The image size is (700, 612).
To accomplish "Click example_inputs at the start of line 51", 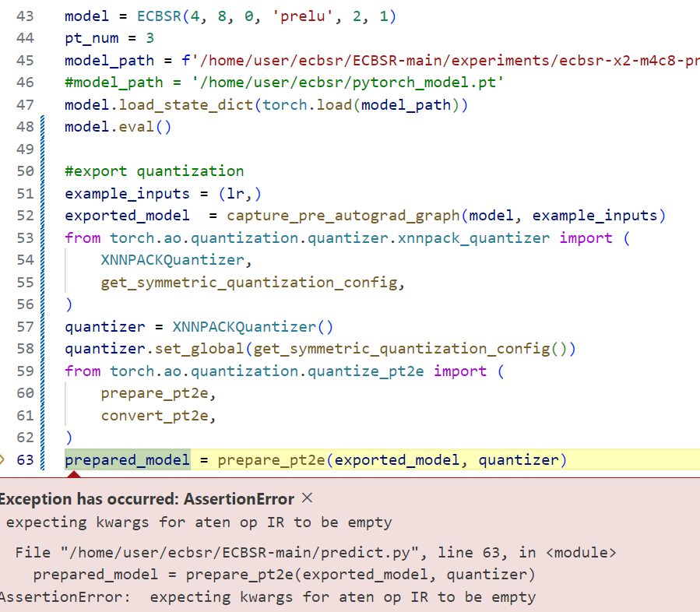I will [x=127, y=194].
